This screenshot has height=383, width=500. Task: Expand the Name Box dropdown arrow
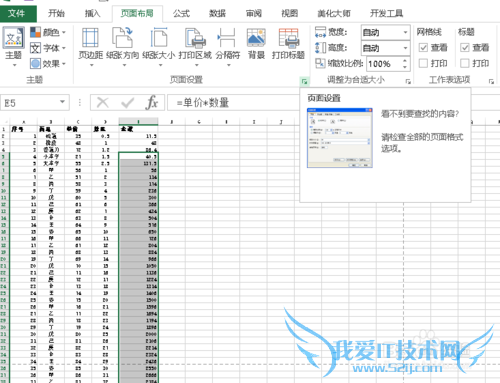62,102
